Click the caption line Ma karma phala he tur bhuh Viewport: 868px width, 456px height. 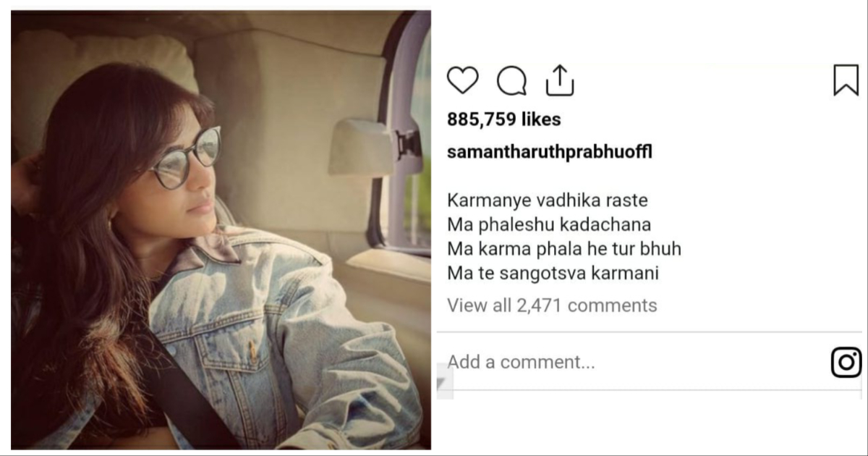[x=564, y=249]
